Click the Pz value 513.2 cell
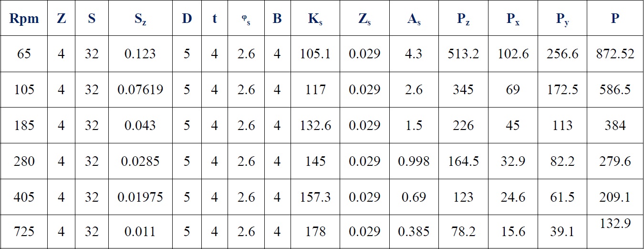The image size is (644, 249). pos(463,54)
